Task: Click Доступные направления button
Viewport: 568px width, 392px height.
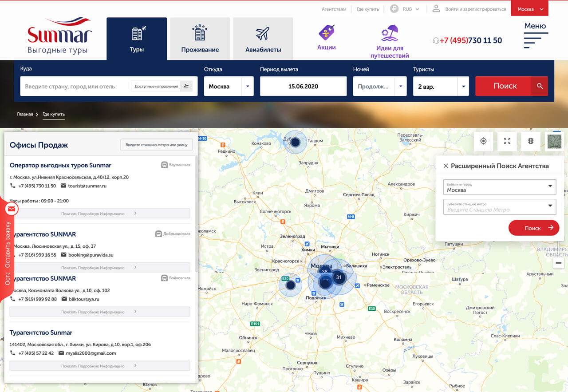Action: click(x=162, y=86)
